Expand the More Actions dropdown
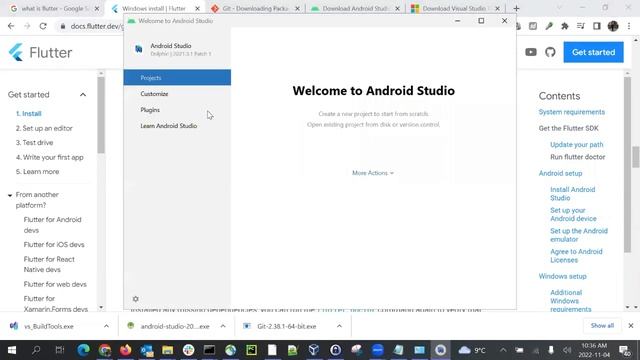The height and width of the screenshot is (360, 640). tap(373, 173)
